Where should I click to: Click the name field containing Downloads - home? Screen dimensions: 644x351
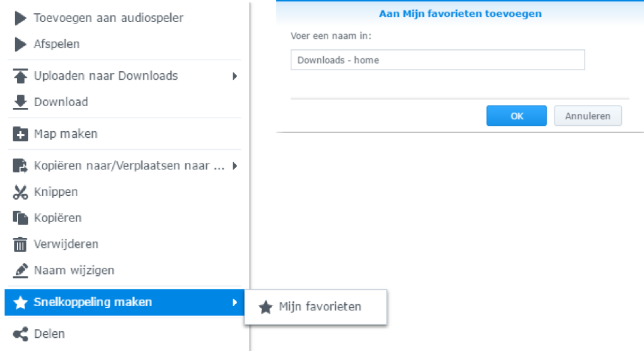[x=437, y=60]
